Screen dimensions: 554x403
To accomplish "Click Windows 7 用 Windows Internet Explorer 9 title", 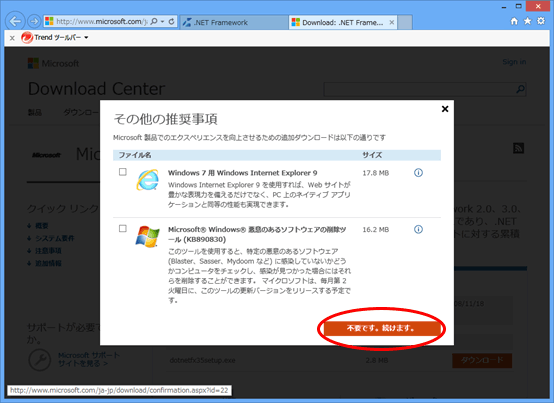I will (x=242, y=173).
